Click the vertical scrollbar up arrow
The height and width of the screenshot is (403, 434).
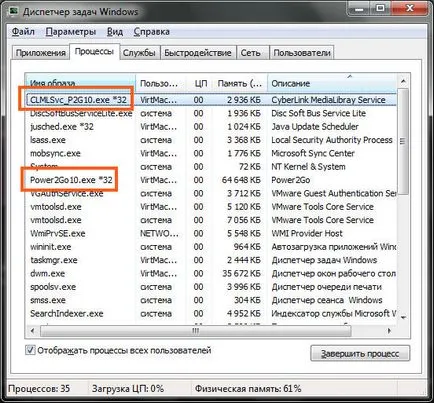[x=403, y=81]
